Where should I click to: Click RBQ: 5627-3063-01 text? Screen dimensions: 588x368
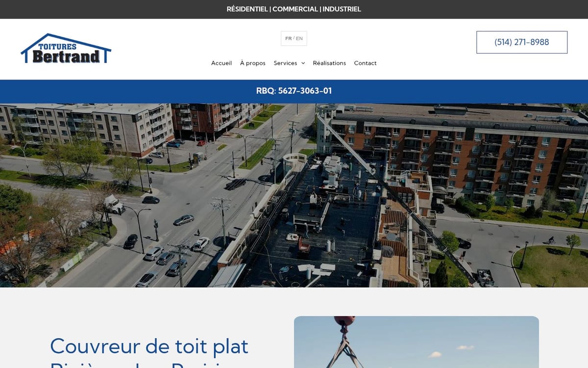point(294,91)
